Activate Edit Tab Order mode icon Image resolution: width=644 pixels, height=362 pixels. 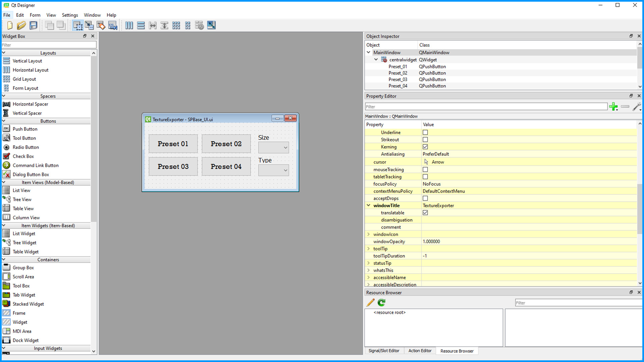[113, 25]
